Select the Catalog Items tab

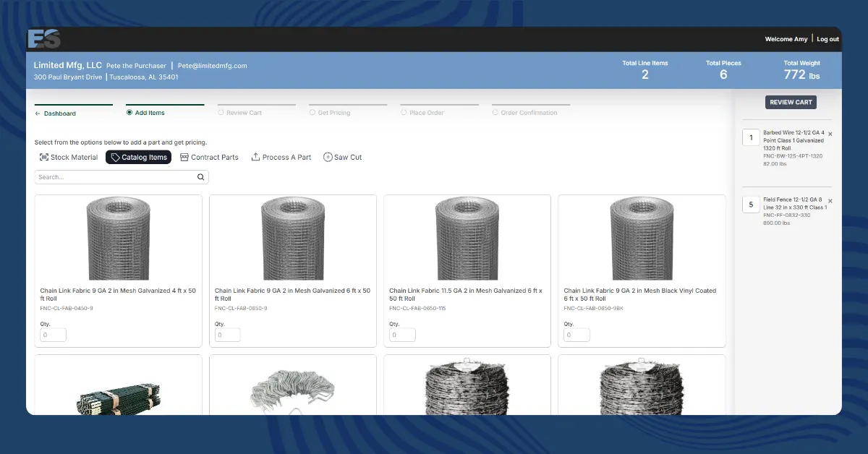pyautogui.click(x=139, y=157)
